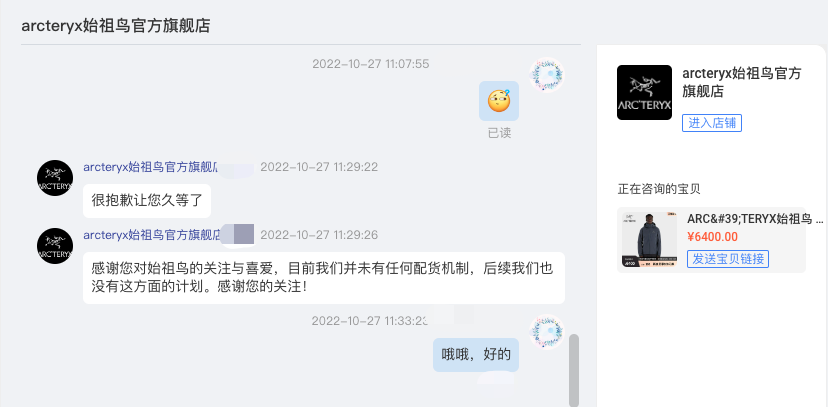Click the 进入店铺 button
Viewport: 828px width, 407px height.
coord(712,123)
